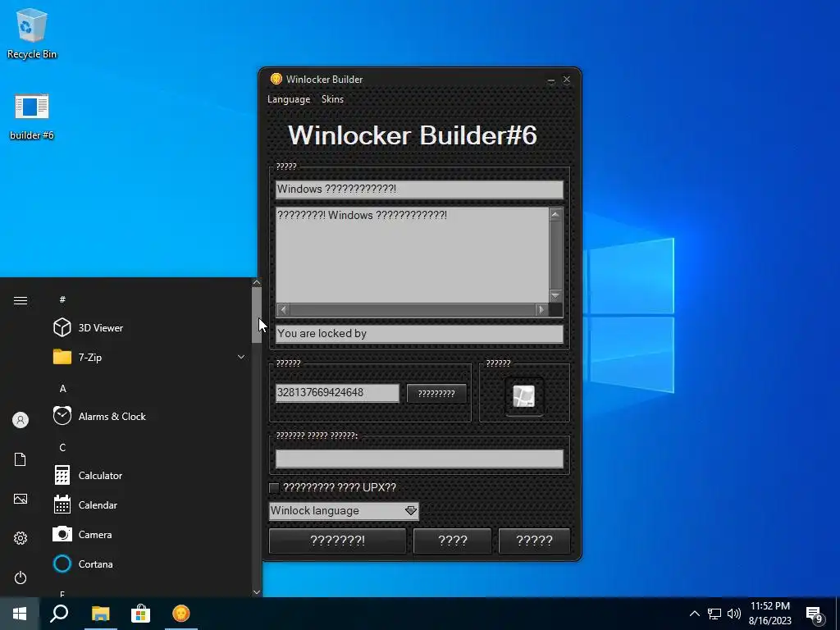Click the ????????? button beside code field
The image size is (840, 630).
(436, 393)
